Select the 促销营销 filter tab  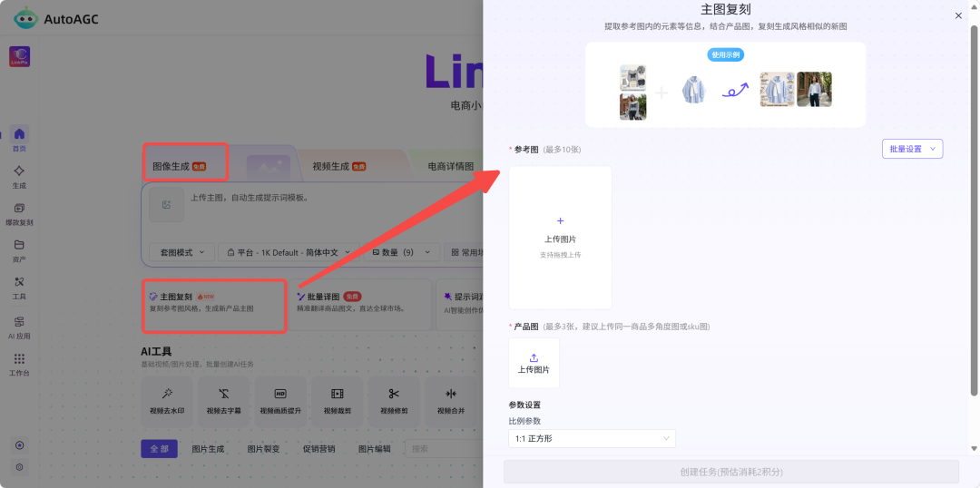pyautogui.click(x=318, y=449)
